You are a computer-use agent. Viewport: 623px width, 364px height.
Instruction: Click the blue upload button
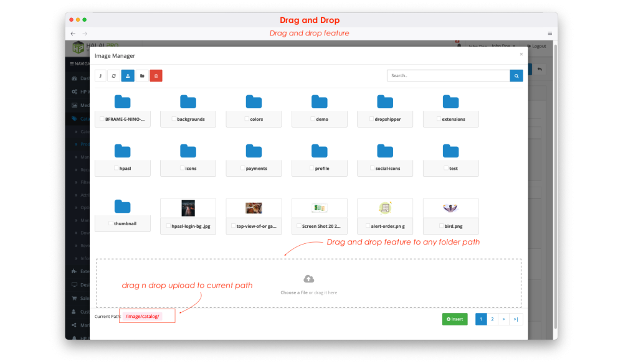[x=128, y=76]
